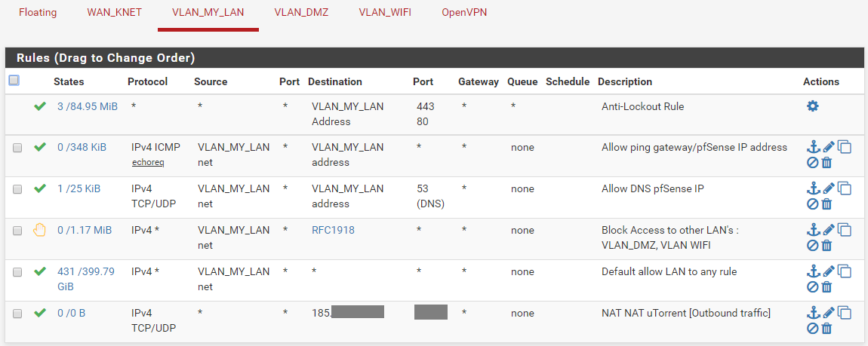Check the select-all rules header checkbox

14,81
